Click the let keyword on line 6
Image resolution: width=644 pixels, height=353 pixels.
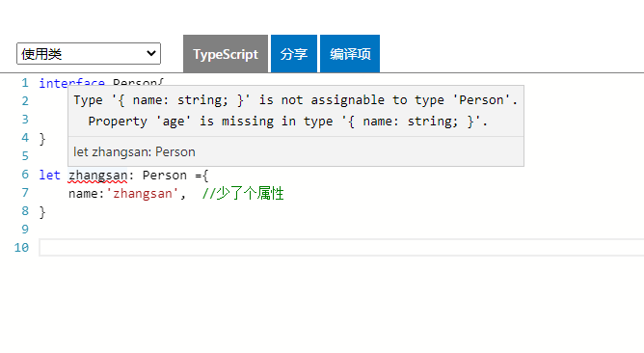click(50, 176)
